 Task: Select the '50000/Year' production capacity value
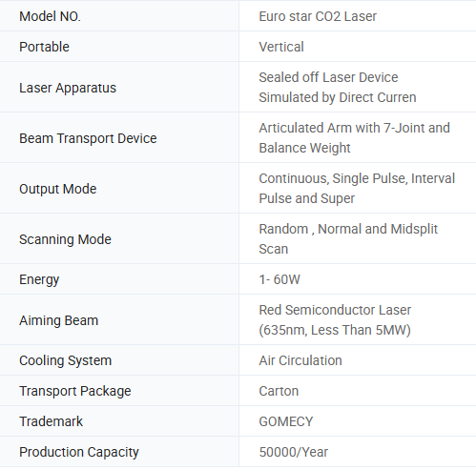tap(294, 452)
